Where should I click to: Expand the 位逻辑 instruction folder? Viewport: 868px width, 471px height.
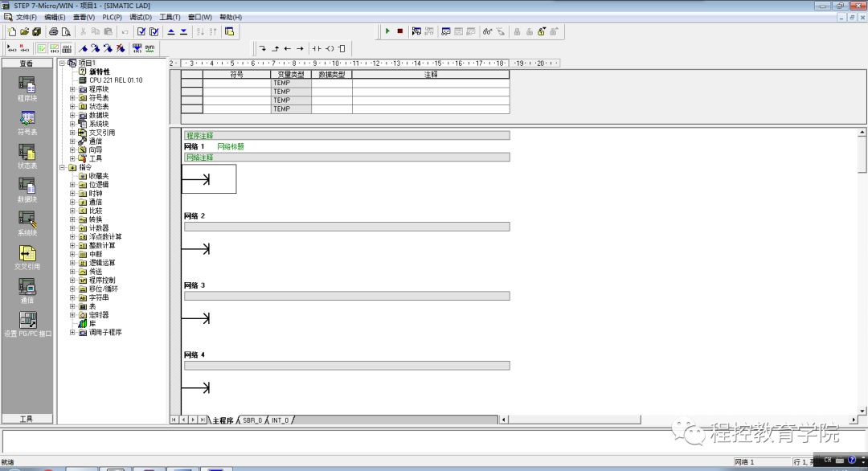pos(72,185)
